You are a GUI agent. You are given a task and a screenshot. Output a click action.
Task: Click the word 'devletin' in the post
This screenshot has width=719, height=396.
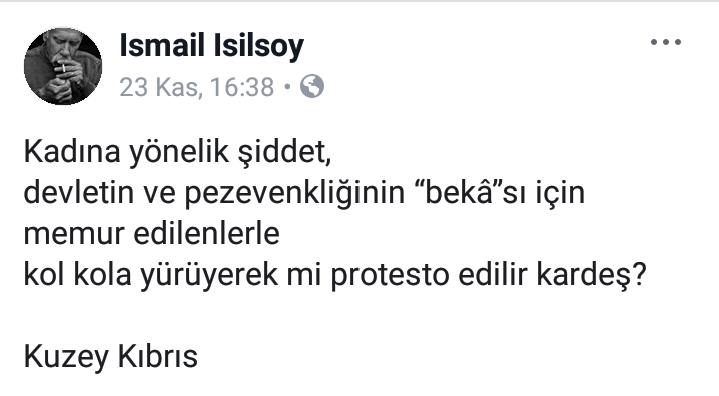[78, 192]
